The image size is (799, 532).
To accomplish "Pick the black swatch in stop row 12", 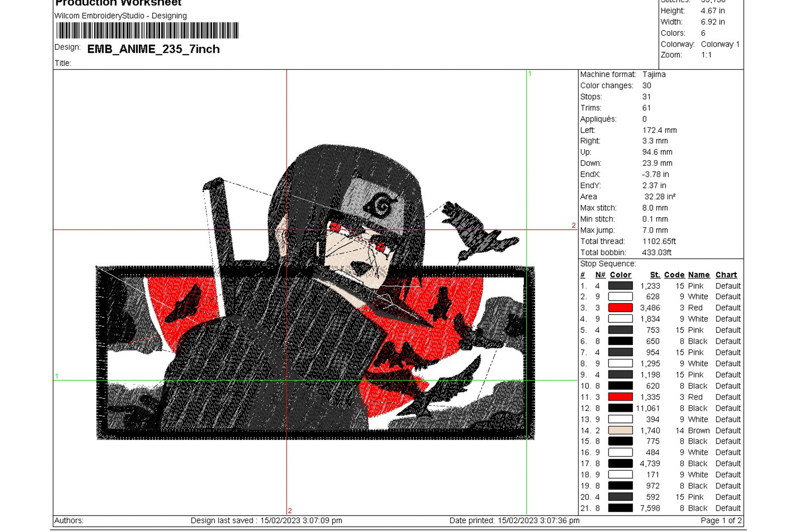I will [x=620, y=408].
